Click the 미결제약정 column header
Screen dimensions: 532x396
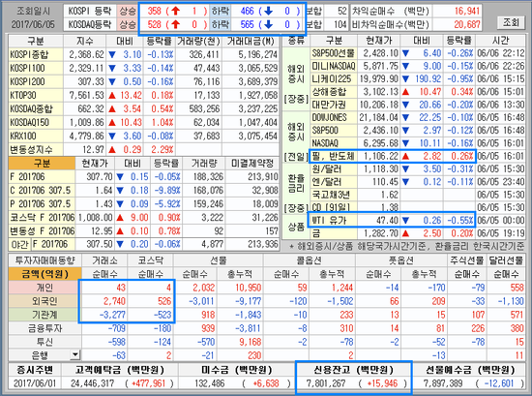252,164
